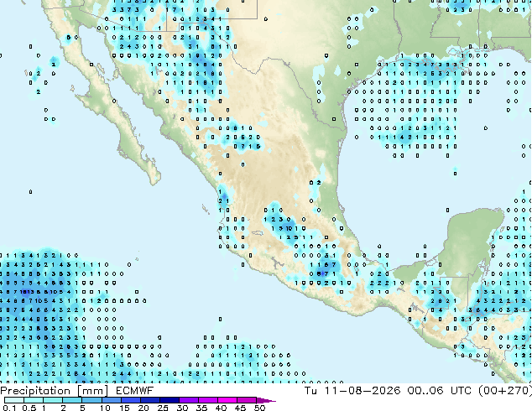Viewport: 532px width, 411px height.
Task: Click the 35–40 mm purple legend swatch
Action: click(x=208, y=400)
